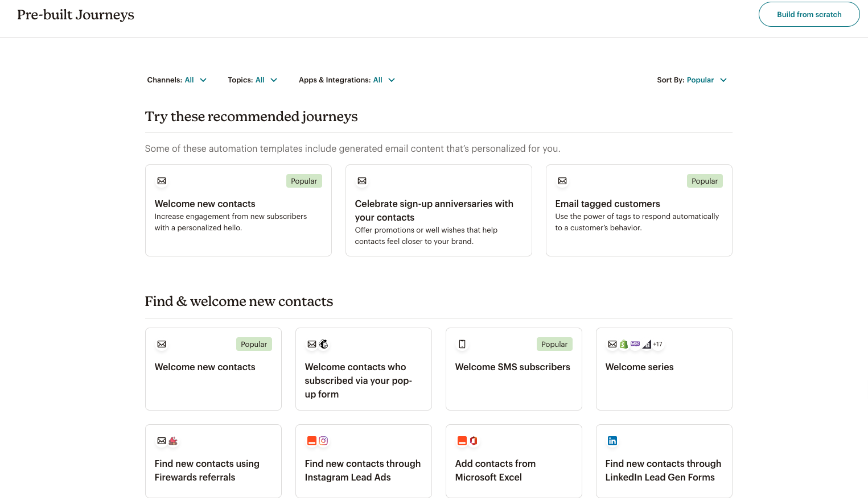This screenshot has width=868, height=501.
Task: Expand the Apps & Integrations filter
Action: [x=347, y=80]
